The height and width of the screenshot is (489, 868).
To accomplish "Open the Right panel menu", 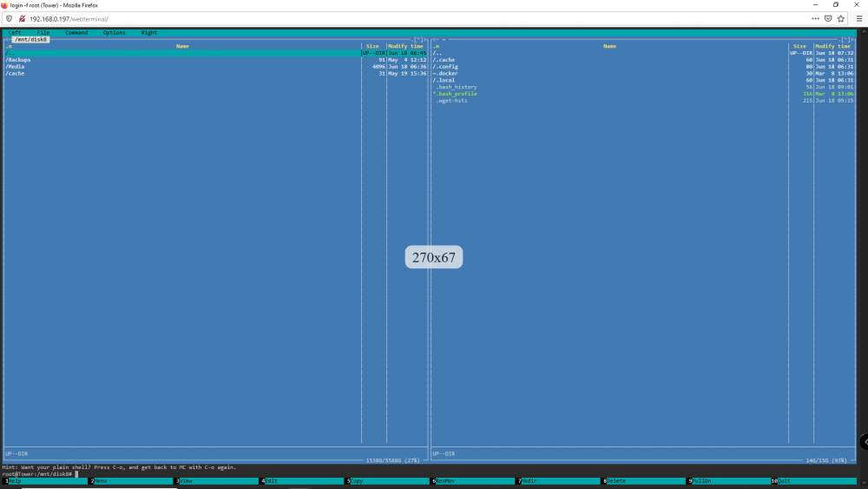I will tap(149, 33).
